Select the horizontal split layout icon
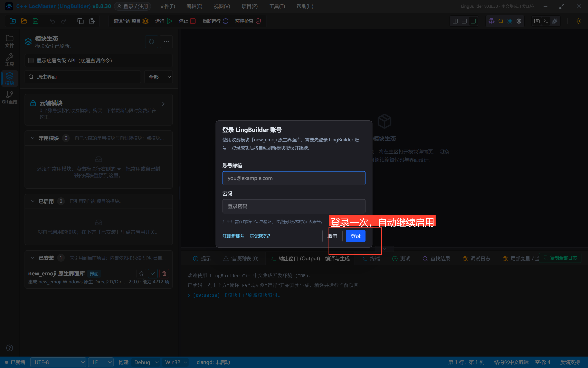This screenshot has height=368, width=588. coord(464,21)
